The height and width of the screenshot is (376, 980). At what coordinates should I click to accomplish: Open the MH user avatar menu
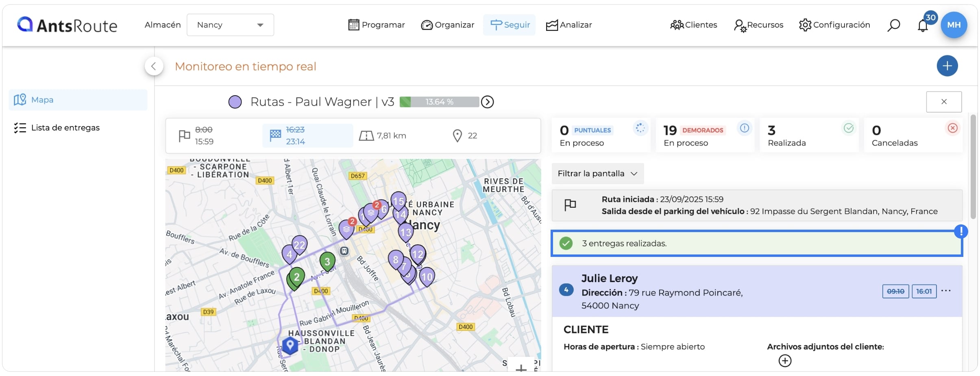(954, 25)
